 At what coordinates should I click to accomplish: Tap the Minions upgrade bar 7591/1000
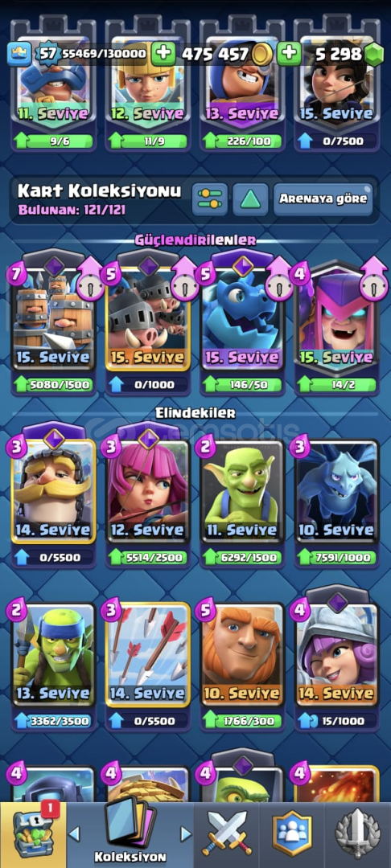pyautogui.click(x=337, y=558)
